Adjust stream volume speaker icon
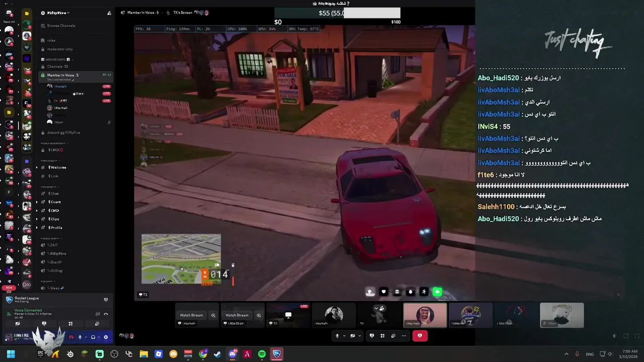This screenshot has height=362, width=644. (x=614, y=336)
